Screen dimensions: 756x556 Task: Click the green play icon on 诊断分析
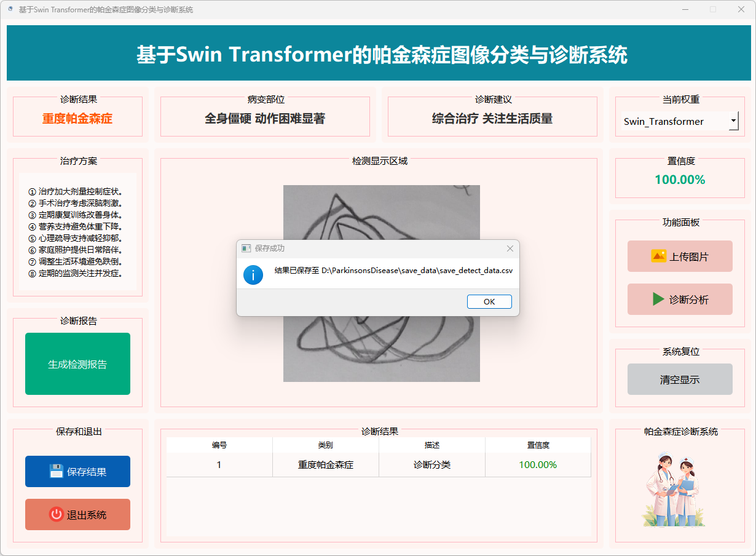pos(658,299)
